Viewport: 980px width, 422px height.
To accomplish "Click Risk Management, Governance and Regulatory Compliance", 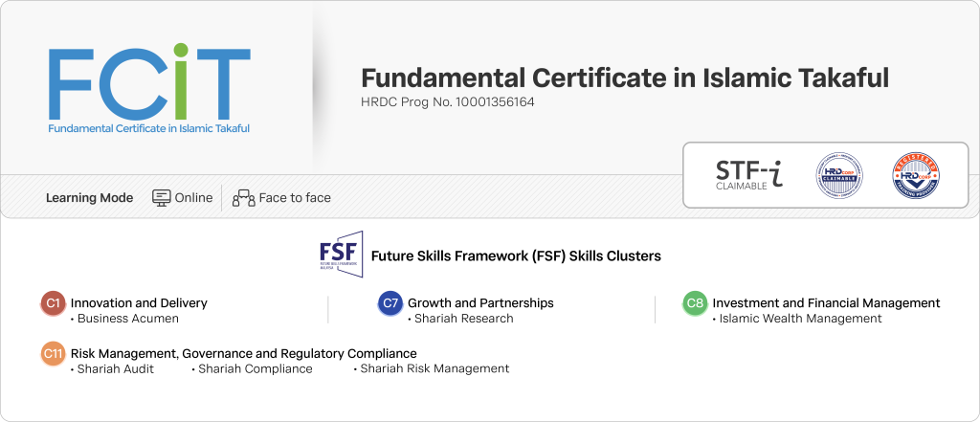I will point(243,354).
